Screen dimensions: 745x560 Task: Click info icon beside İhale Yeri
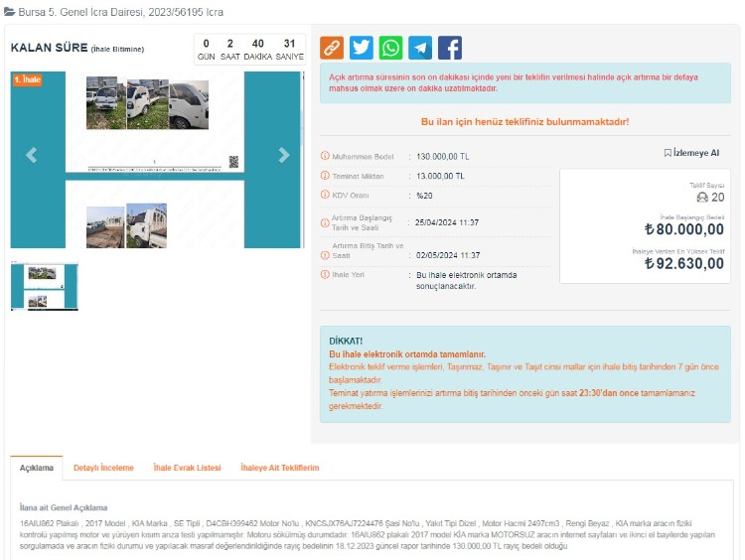(325, 275)
